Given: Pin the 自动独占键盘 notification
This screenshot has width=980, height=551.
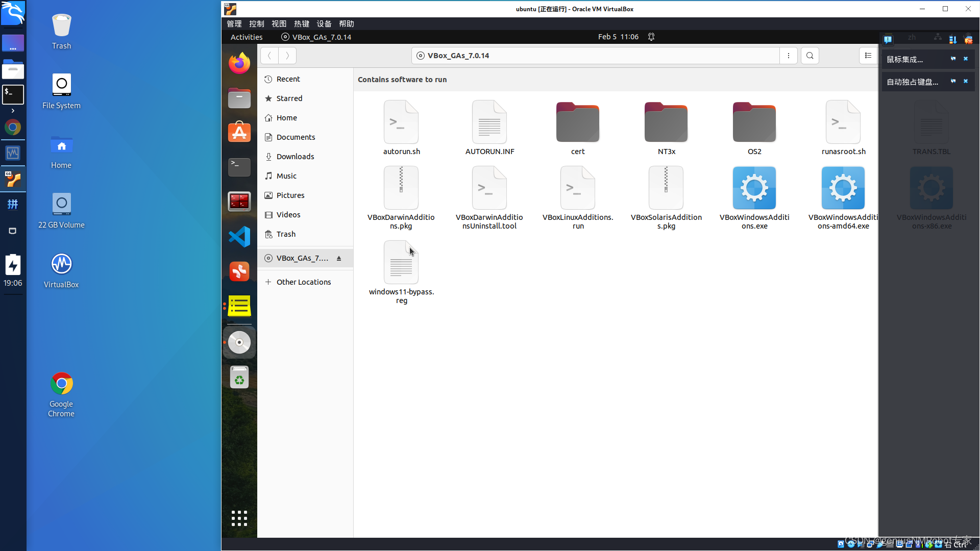Looking at the screenshot, I should (953, 82).
